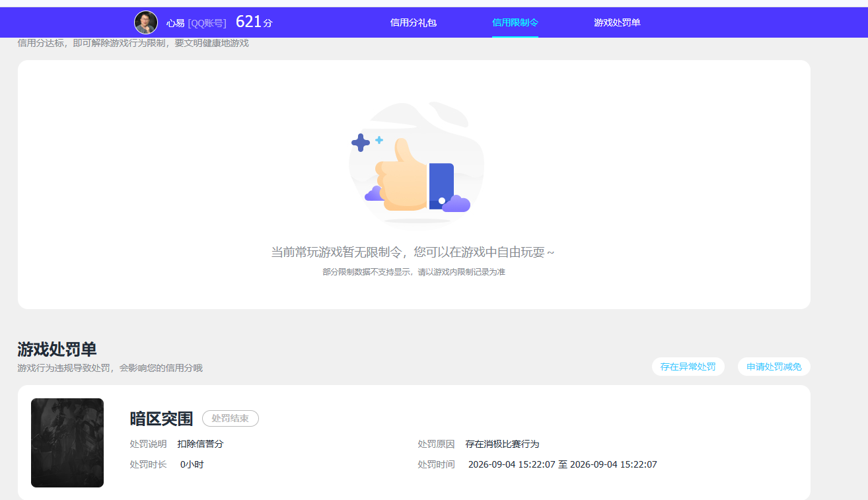The image size is (868, 500).
Task: Click the 0小时 penalty duration value
Action: (x=192, y=464)
